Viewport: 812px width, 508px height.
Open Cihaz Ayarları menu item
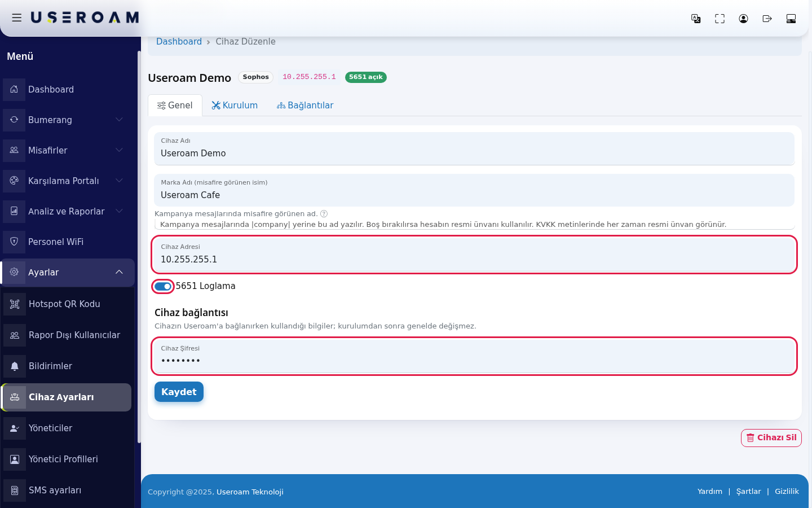click(x=67, y=397)
